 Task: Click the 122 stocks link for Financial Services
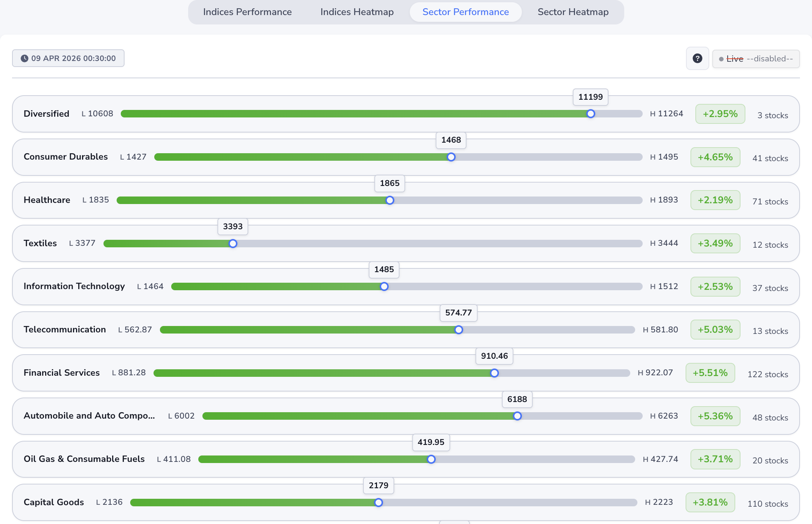point(768,374)
